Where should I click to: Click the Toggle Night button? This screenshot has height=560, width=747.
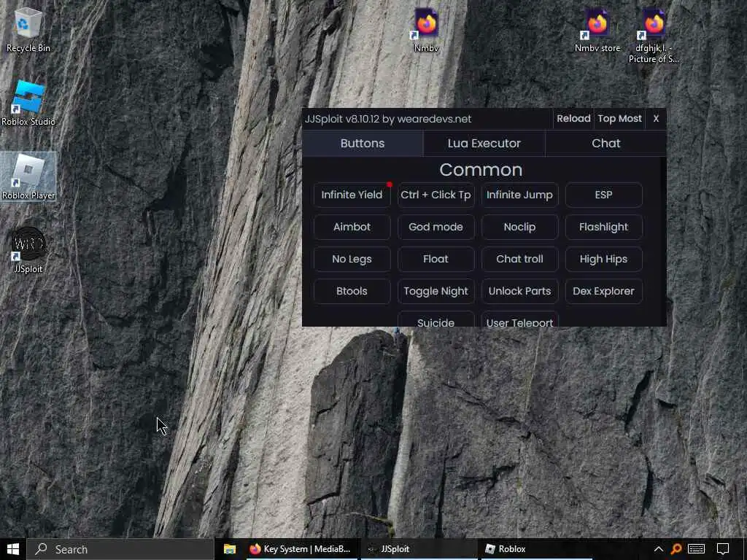[x=436, y=292]
